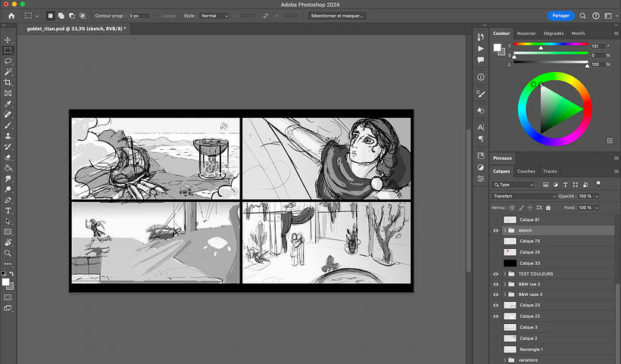Select the Eraser tool

pos(8,157)
